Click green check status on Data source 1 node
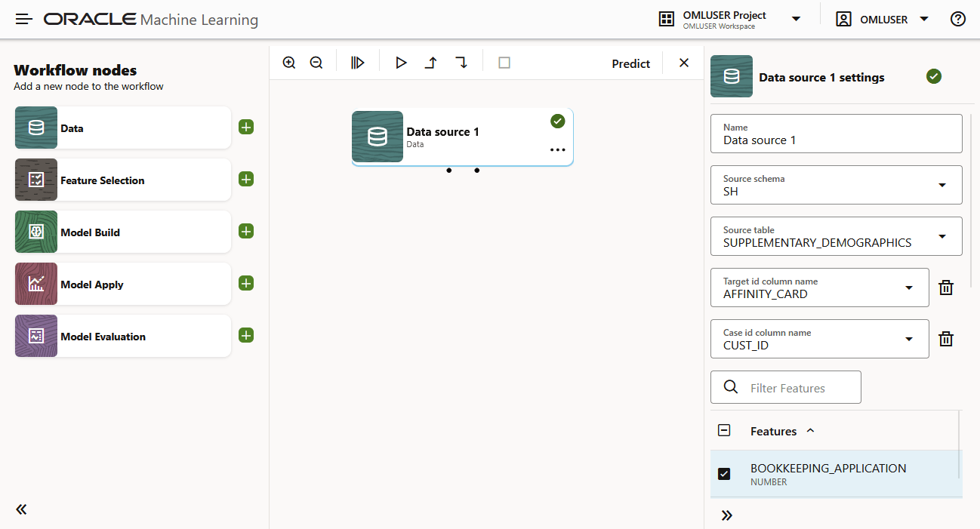The width and height of the screenshot is (980, 529). click(x=558, y=121)
